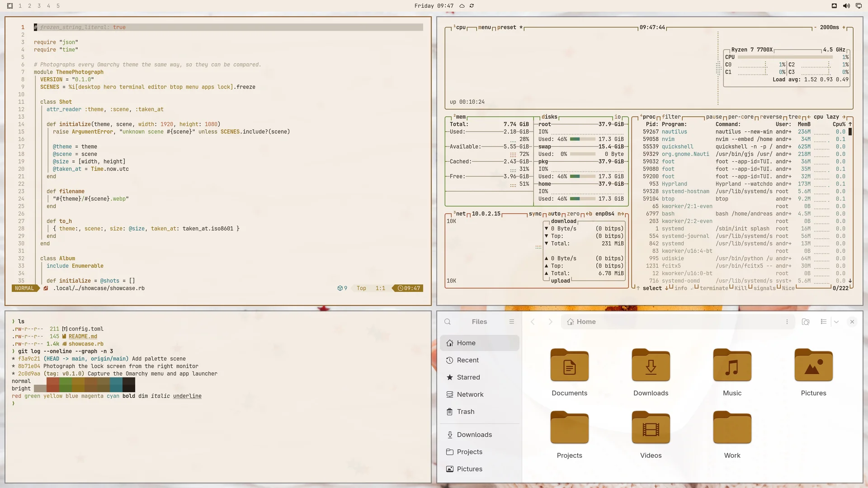
Task: Switch to list view in Files
Action: point(824,322)
